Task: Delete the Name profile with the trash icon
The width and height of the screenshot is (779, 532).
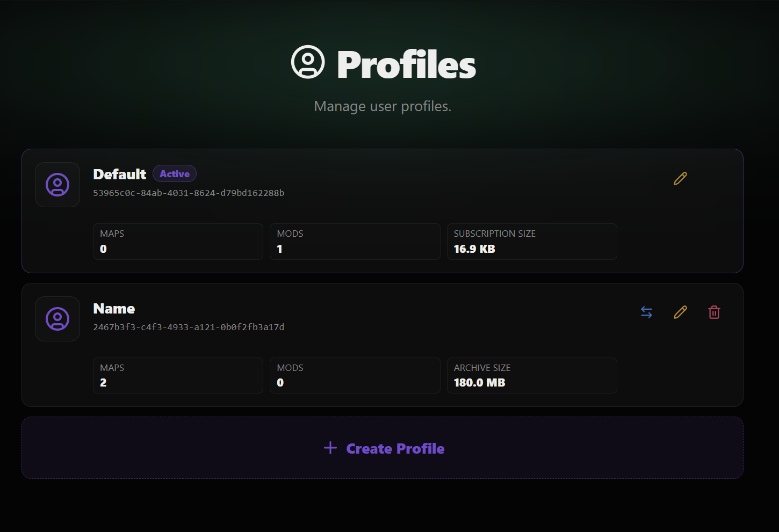Action: click(x=714, y=312)
